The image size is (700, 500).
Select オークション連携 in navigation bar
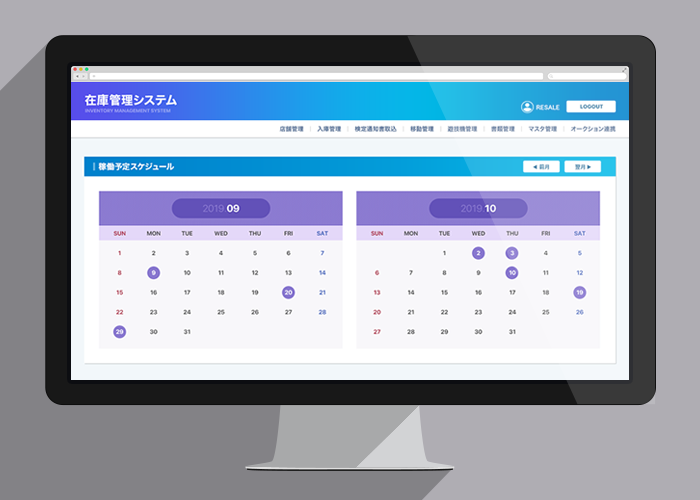593,129
